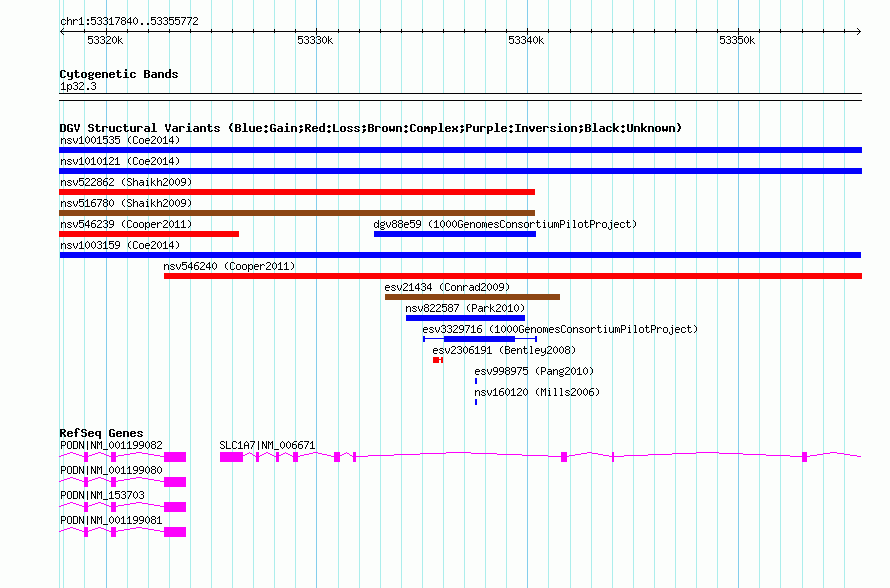Open the esv3329716 (1000GenomesConsortiumPilotProject) label
This screenshot has height=588, width=890.
[560, 329]
